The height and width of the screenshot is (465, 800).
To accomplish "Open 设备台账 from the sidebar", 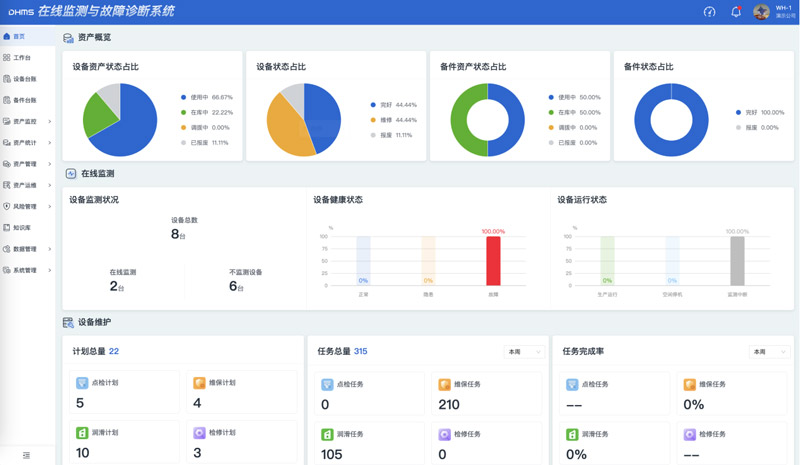I will (x=24, y=79).
